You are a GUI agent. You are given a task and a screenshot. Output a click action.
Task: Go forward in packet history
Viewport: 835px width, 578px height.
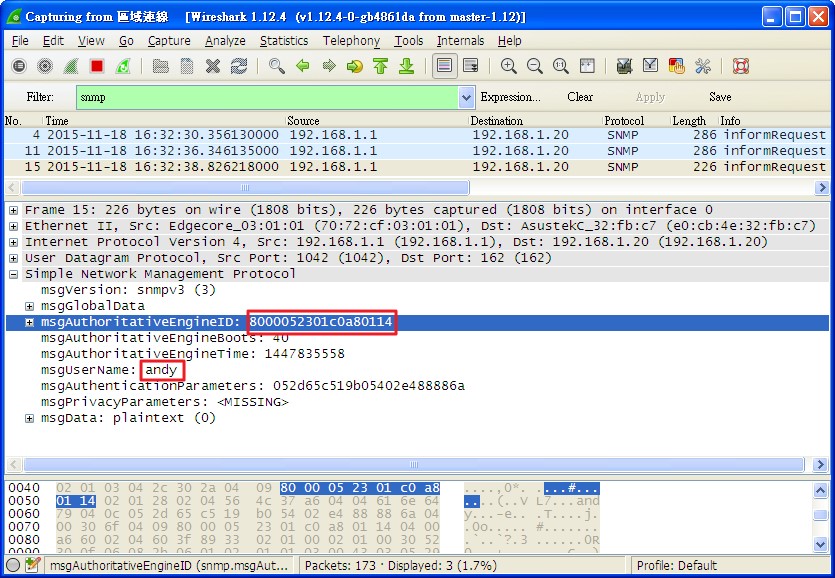(329, 66)
